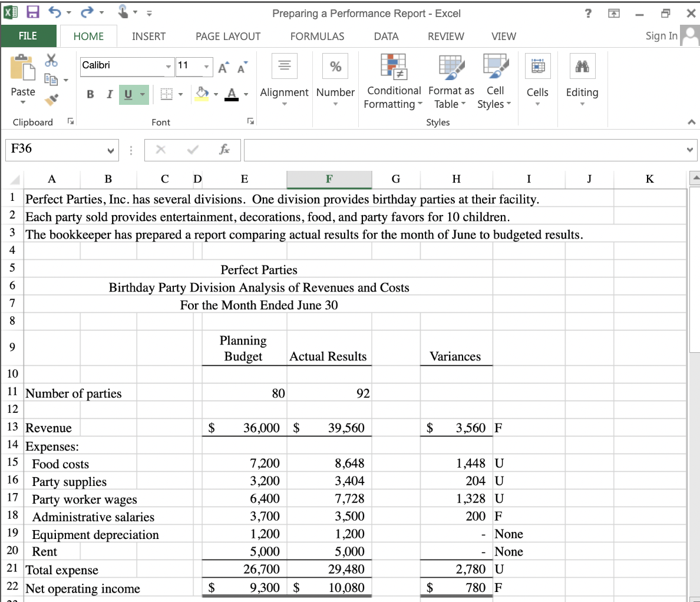The image size is (700, 602).
Task: Cut the selection with the scissors icon
Action: (x=51, y=58)
